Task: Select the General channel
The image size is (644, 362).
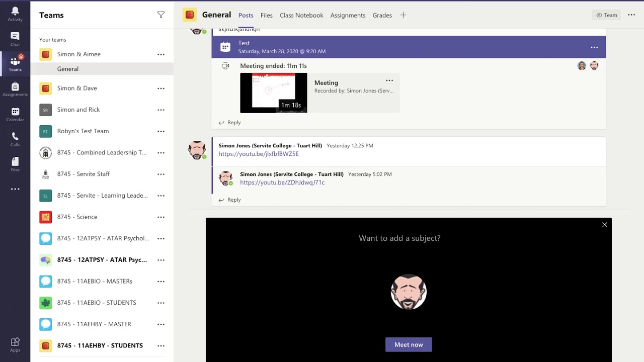Action: point(102,69)
